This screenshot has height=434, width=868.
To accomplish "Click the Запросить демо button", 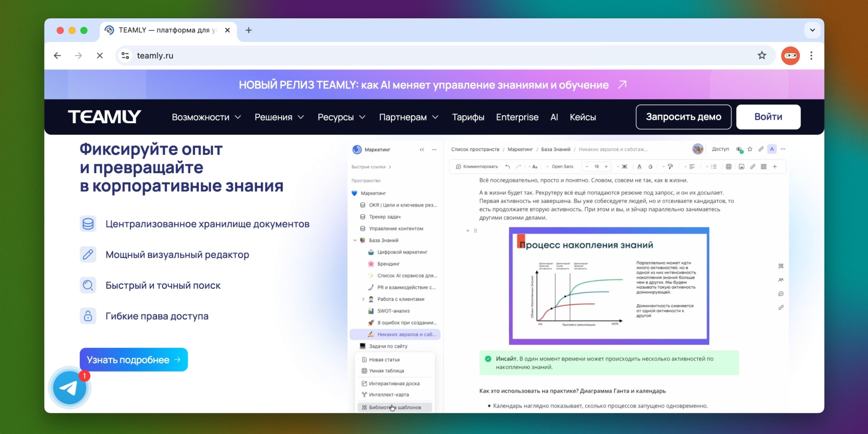I will 683,117.
